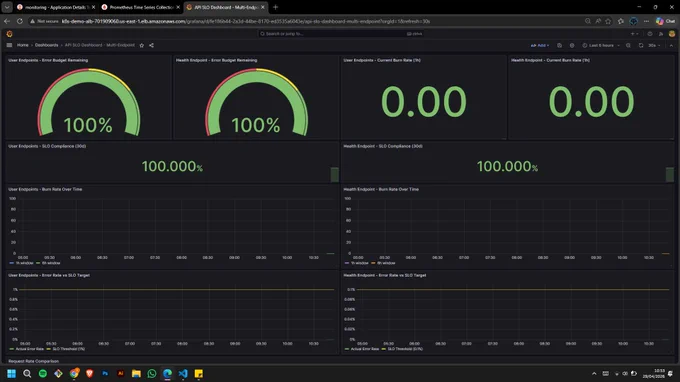
Task: Toggle browser read aloud icon
Action: point(598,21)
